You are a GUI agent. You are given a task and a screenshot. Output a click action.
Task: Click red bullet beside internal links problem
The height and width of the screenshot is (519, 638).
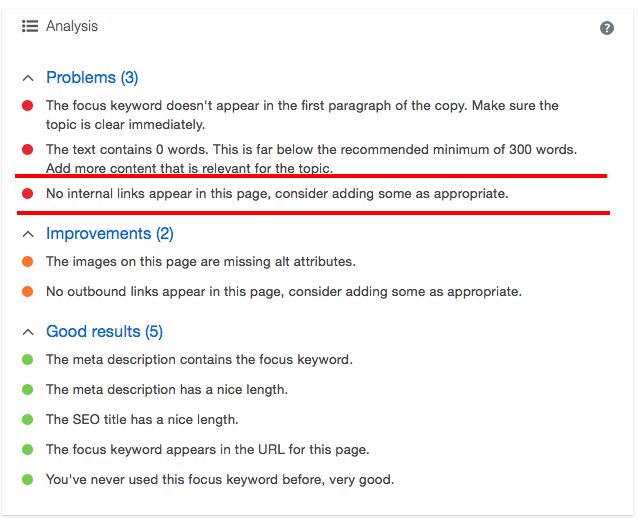tap(27, 193)
